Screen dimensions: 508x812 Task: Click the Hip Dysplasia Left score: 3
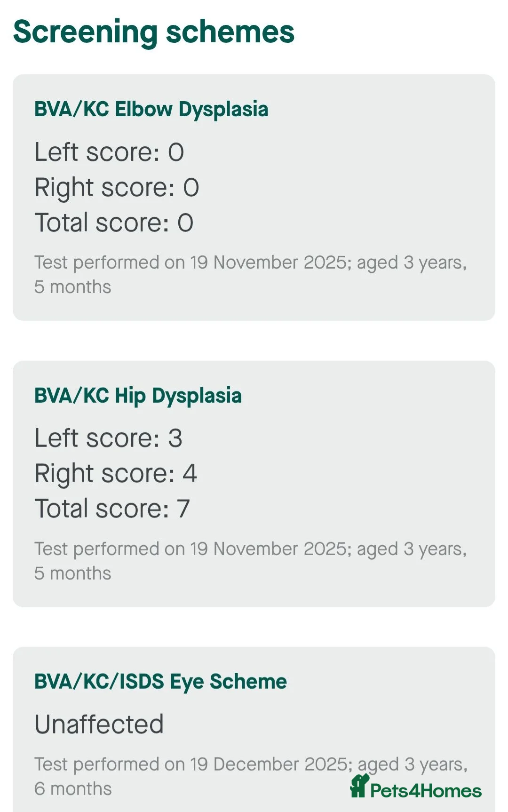(x=109, y=438)
